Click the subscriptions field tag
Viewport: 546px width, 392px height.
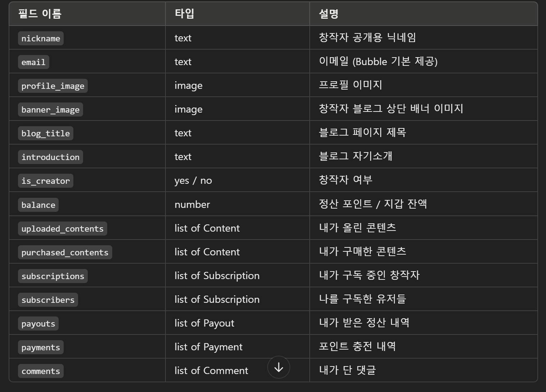click(53, 276)
